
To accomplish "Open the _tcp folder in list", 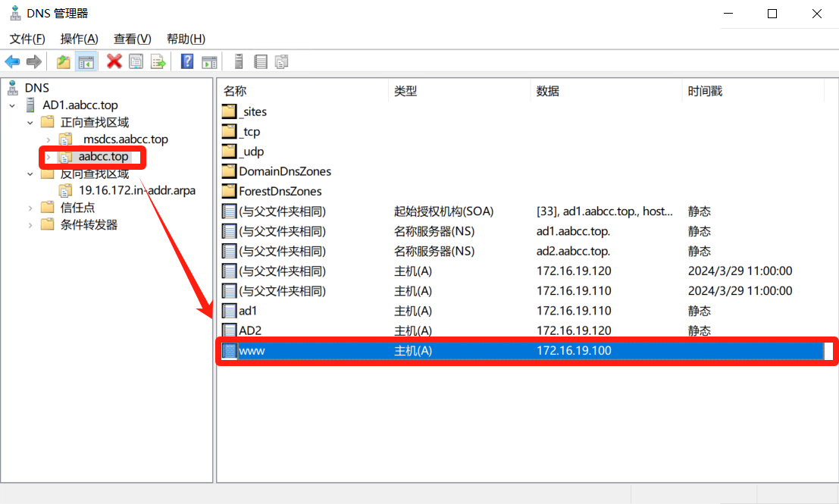I will tap(249, 132).
